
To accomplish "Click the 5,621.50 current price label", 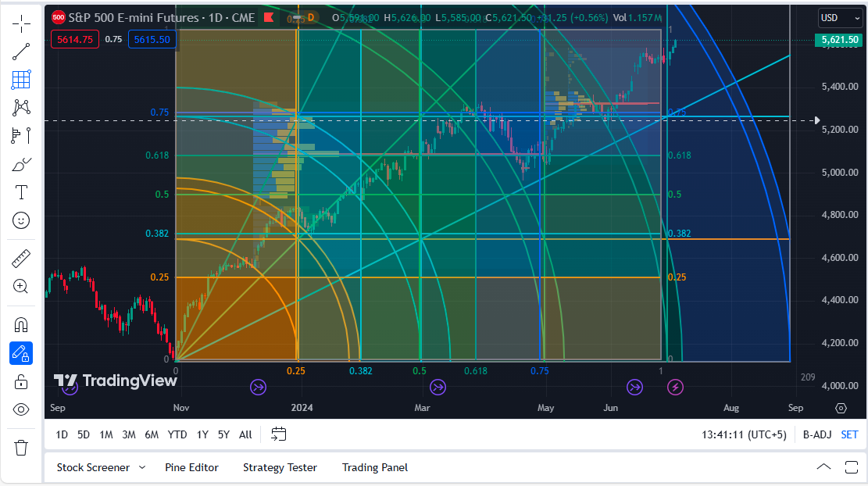I will click(x=840, y=40).
